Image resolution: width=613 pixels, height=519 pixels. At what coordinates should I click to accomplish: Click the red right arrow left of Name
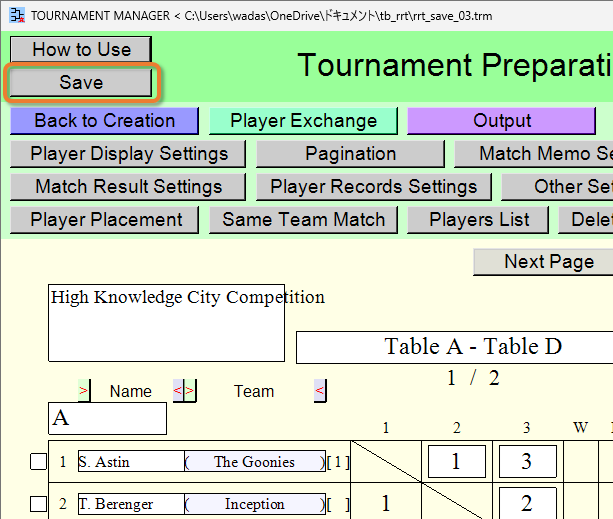[84, 390]
